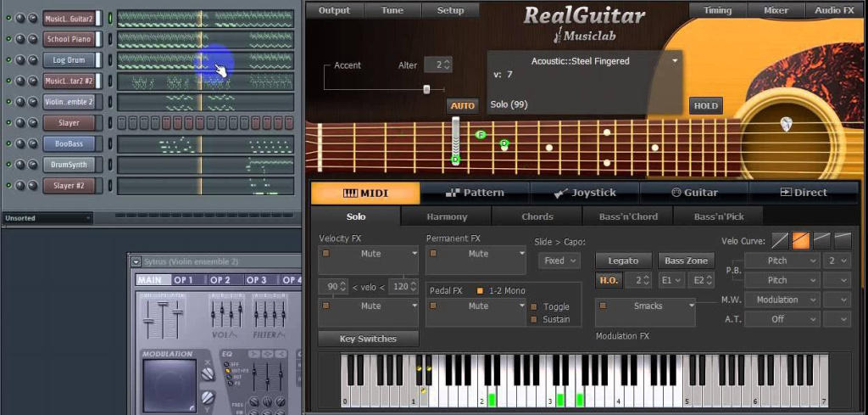Click the Log Drum channel button

point(69,60)
